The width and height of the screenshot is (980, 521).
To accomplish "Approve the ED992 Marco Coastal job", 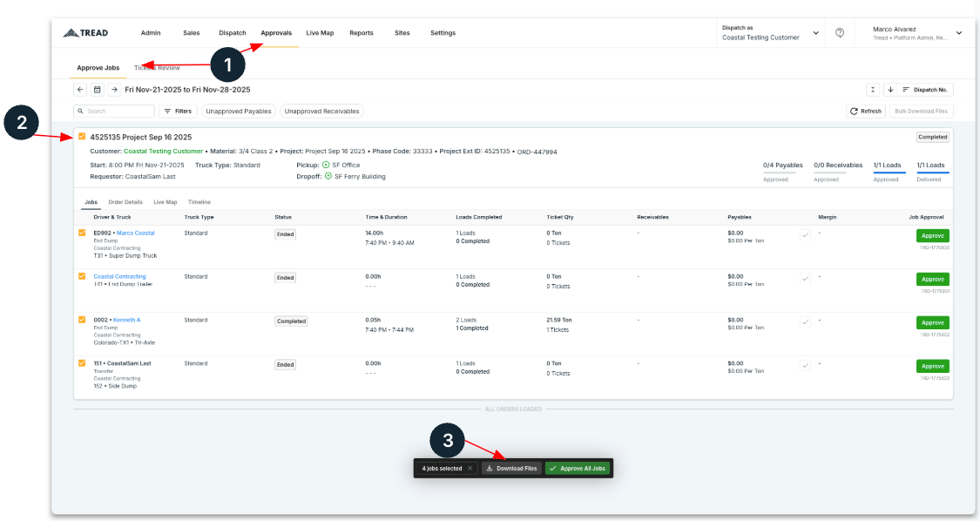I will pyautogui.click(x=932, y=236).
